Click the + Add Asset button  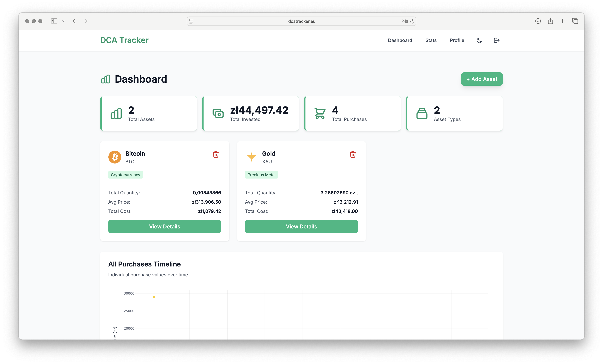[481, 79]
